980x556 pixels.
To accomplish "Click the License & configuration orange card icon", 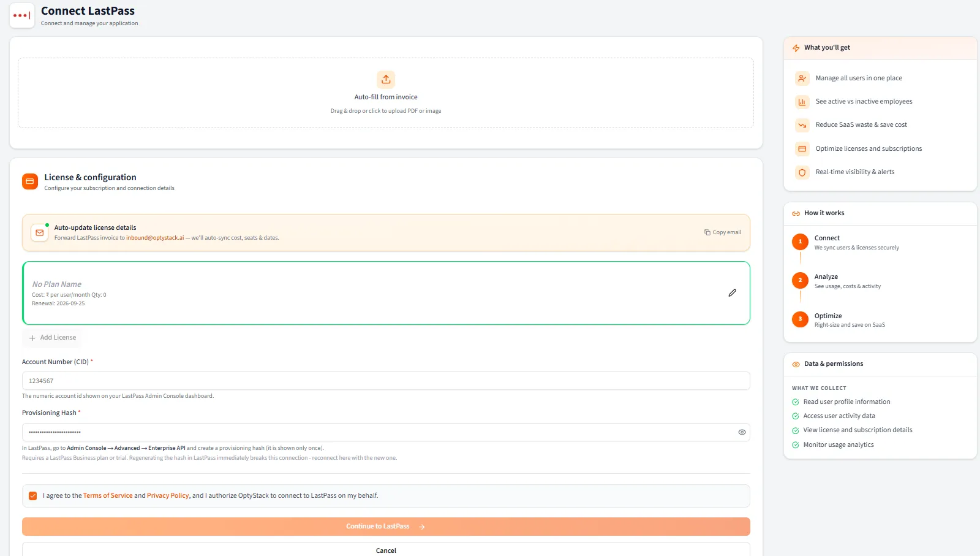I will point(30,181).
